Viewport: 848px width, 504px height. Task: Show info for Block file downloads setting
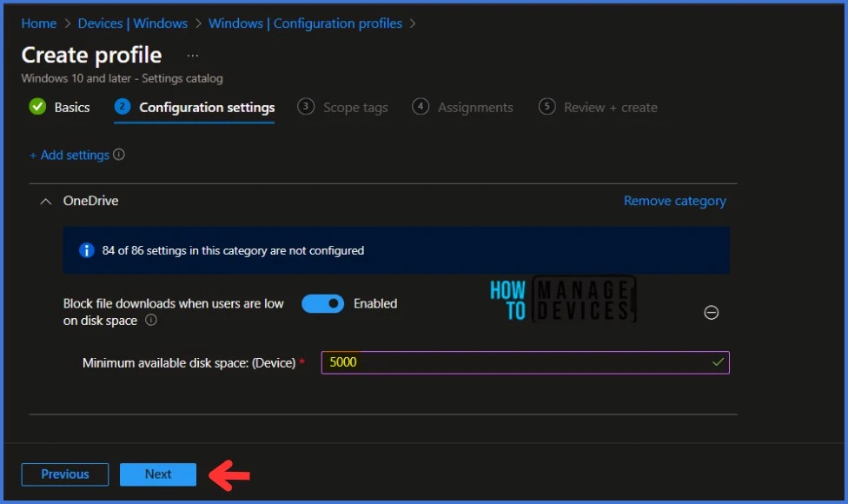coord(151,320)
